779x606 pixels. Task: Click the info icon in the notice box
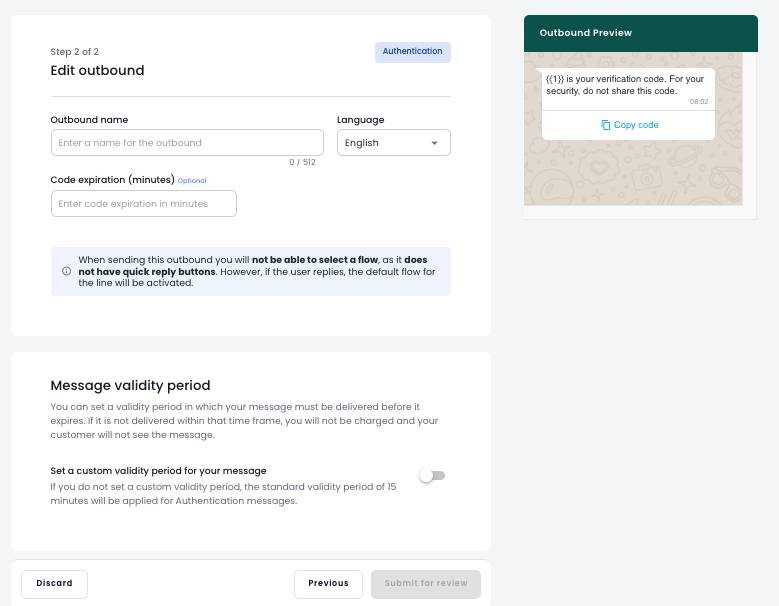click(x=66, y=271)
